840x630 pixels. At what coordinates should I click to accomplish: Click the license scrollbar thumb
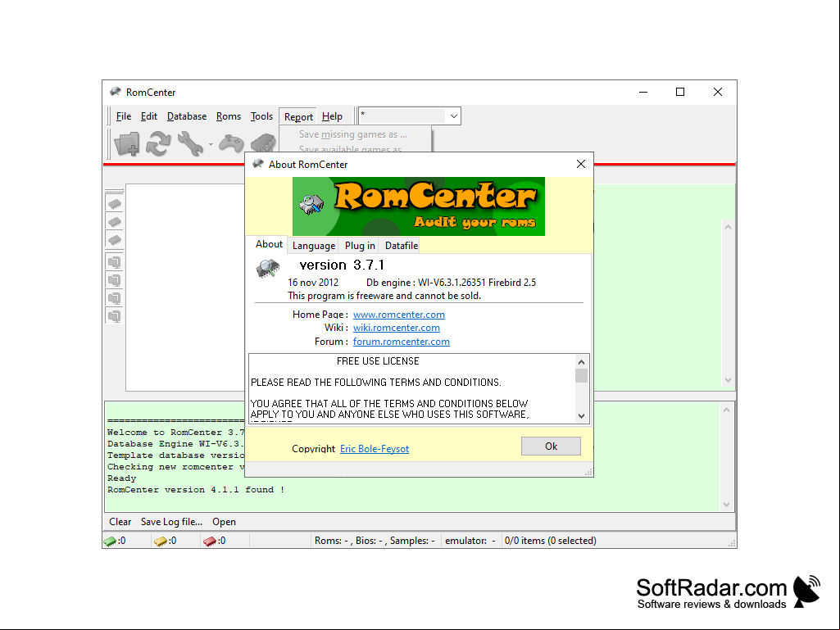click(x=581, y=375)
